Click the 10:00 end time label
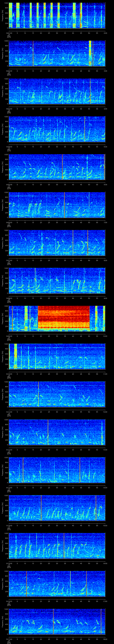Image resolution: width=114 pixels, height=644 pixels. tap(105, 336)
